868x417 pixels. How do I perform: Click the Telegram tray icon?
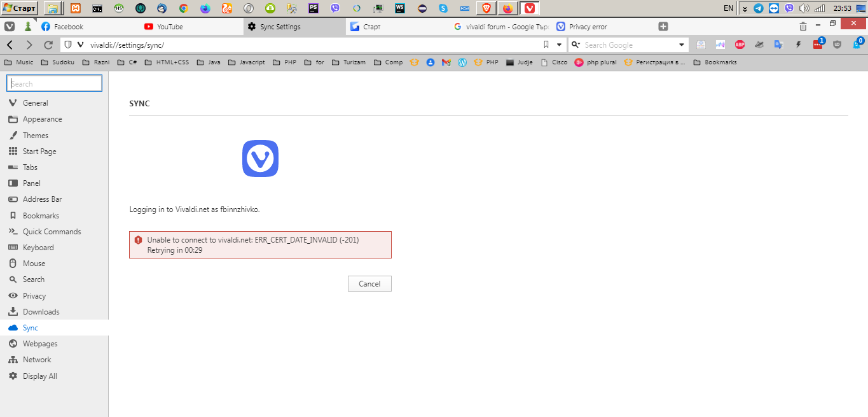point(759,8)
